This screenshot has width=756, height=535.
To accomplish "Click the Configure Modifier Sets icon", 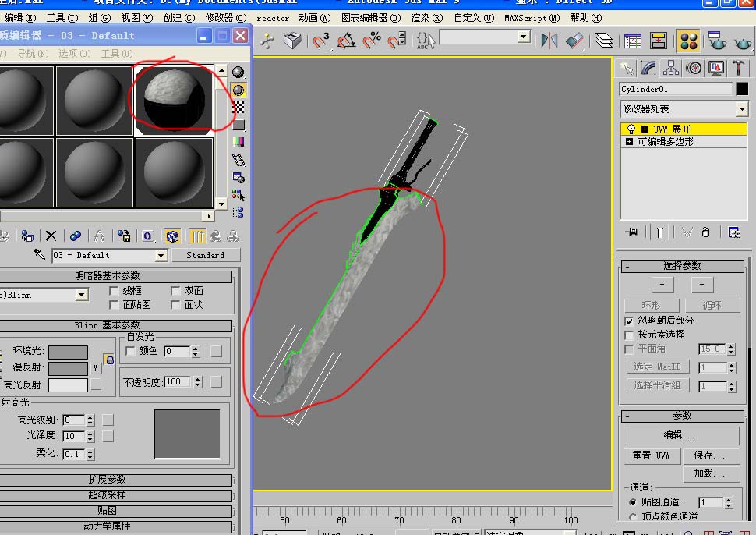I will click(734, 232).
